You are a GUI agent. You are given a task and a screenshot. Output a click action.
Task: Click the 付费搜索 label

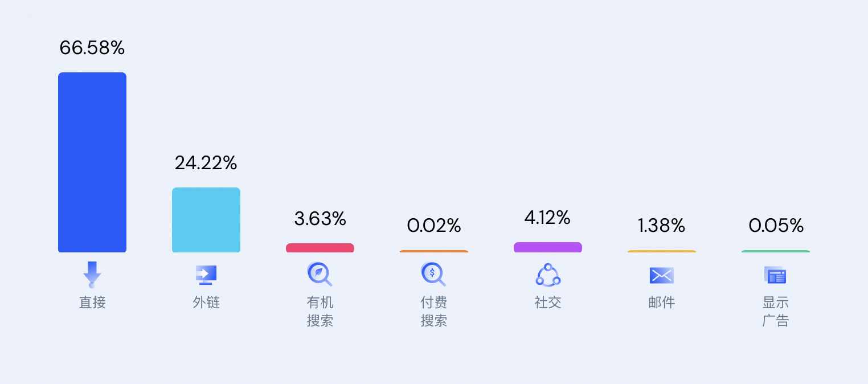pyautogui.click(x=434, y=312)
